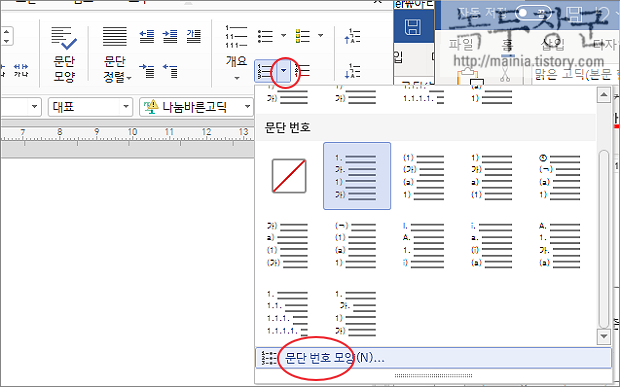Toggle the paragraph numbering button

265,71
